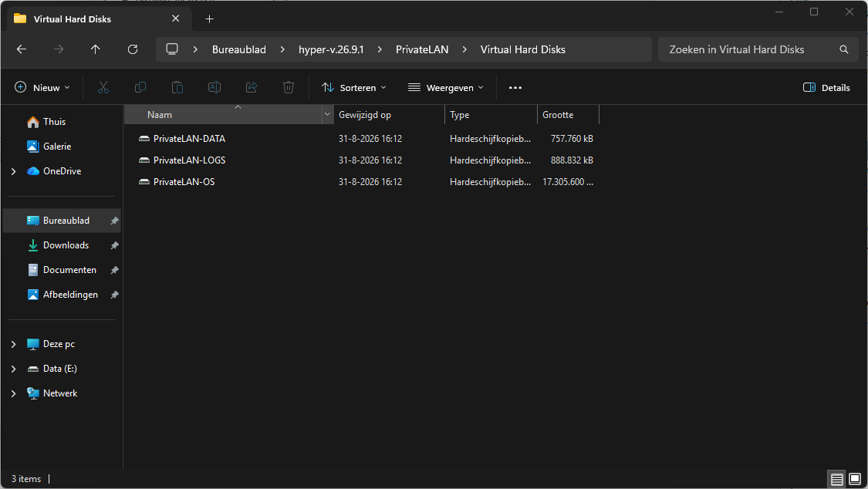Navigate to PrivateLAN breadcrumb
The width and height of the screenshot is (868, 489).
[422, 49]
